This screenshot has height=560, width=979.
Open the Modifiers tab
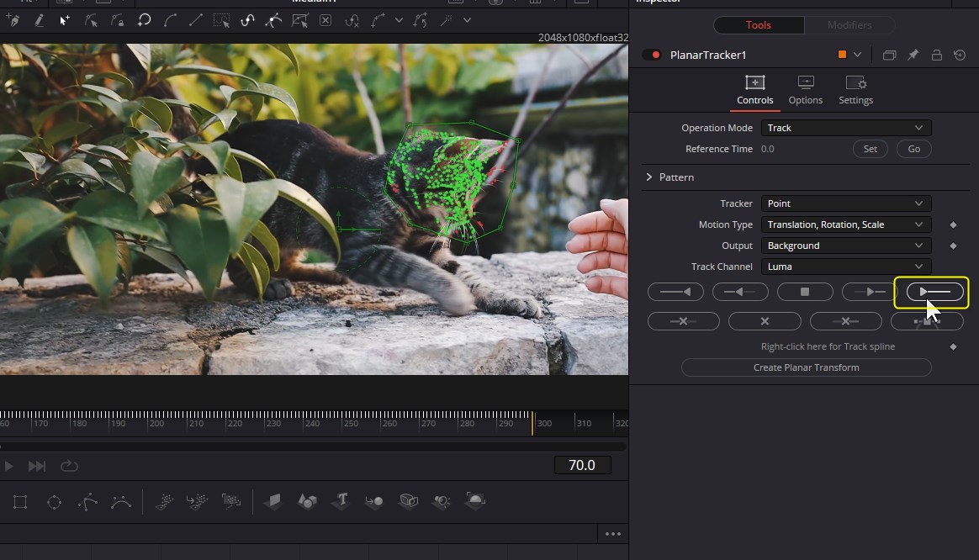(x=849, y=25)
